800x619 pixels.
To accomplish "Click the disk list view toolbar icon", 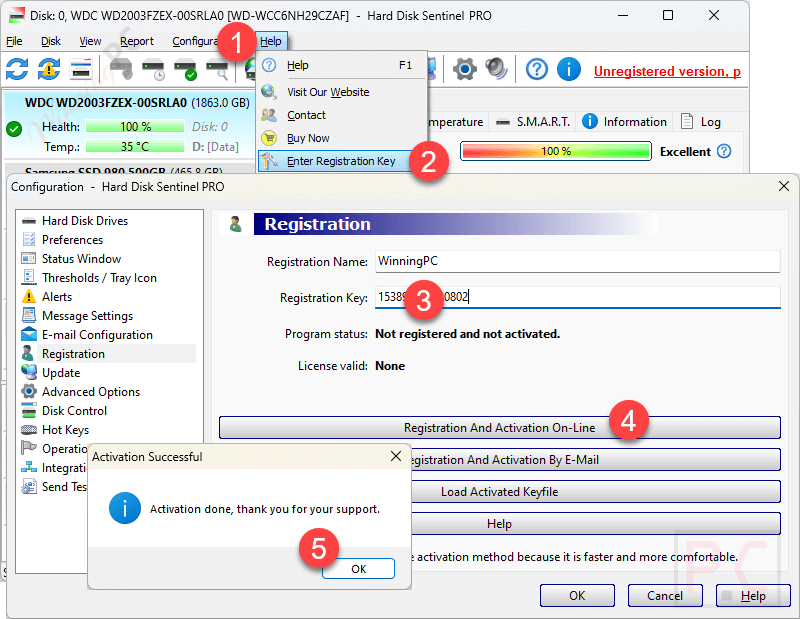I will click(81, 69).
